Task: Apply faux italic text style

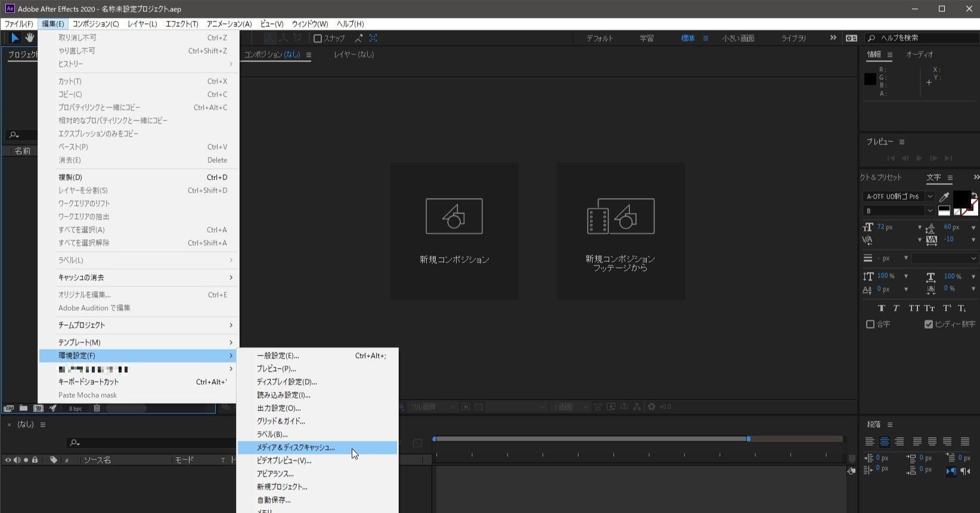Action: [896, 308]
